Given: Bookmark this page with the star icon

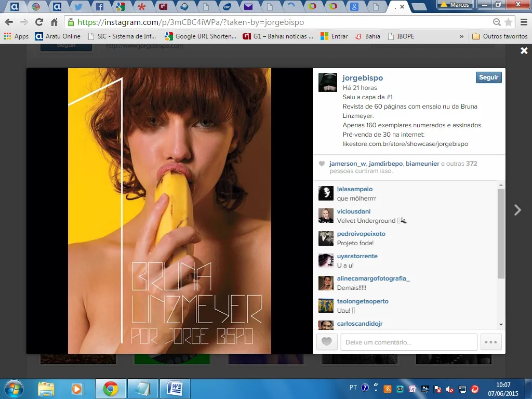Looking at the screenshot, I should (x=509, y=22).
